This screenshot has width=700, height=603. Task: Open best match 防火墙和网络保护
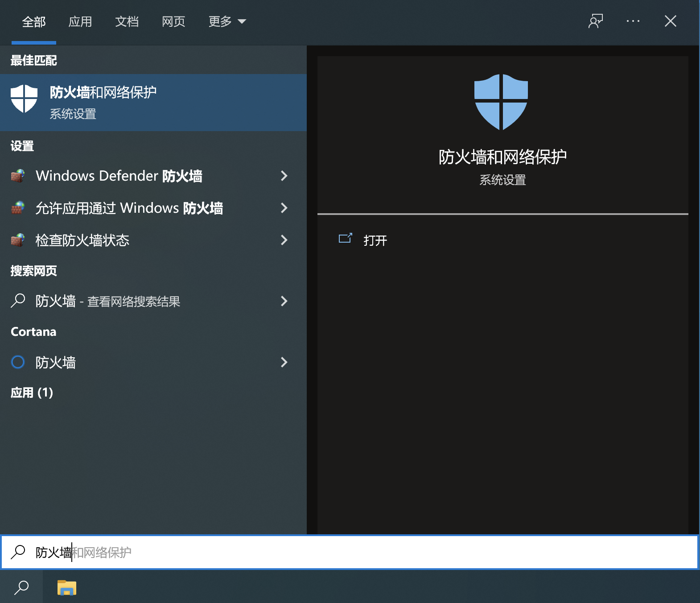pyautogui.click(x=153, y=103)
